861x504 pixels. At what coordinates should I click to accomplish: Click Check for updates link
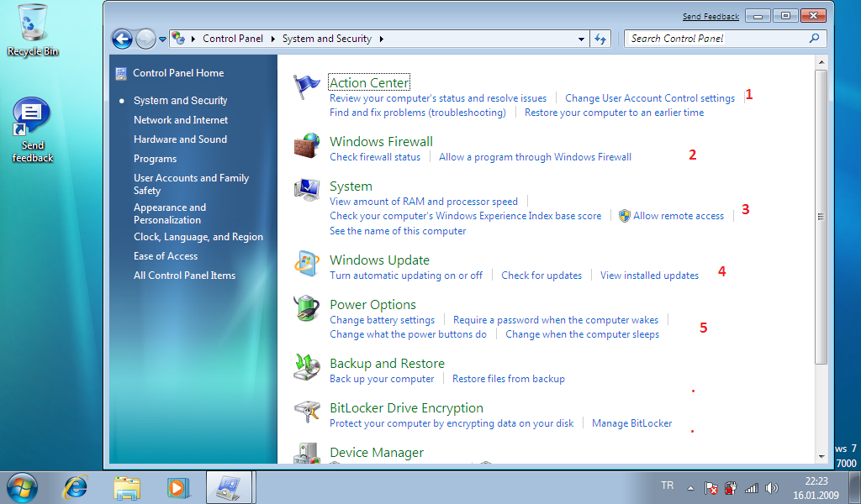[x=541, y=276]
